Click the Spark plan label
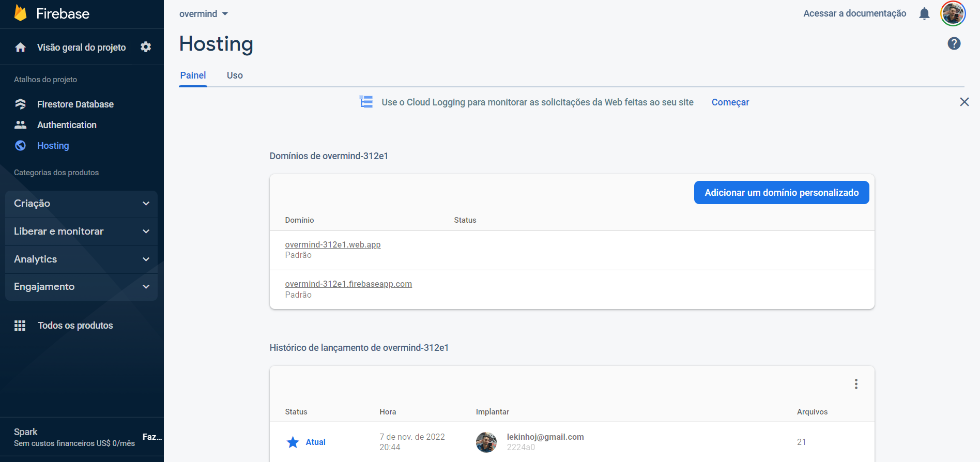 tap(26, 432)
